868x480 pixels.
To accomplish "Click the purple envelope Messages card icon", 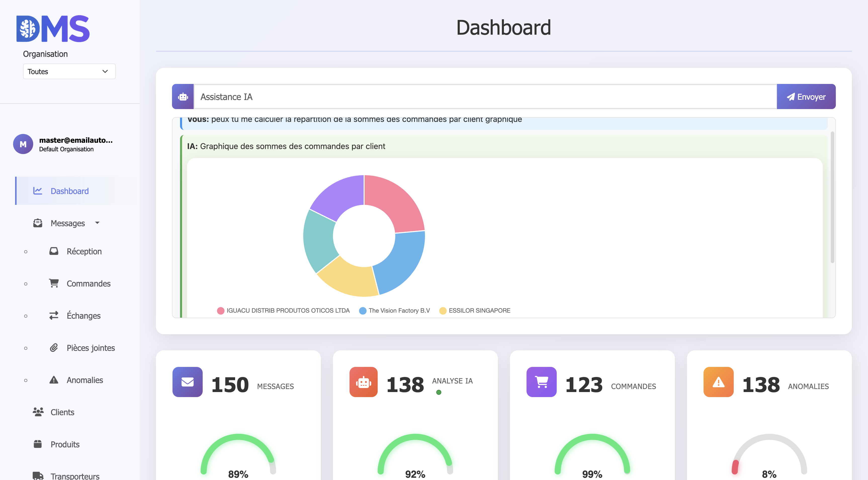I will pyautogui.click(x=187, y=382).
